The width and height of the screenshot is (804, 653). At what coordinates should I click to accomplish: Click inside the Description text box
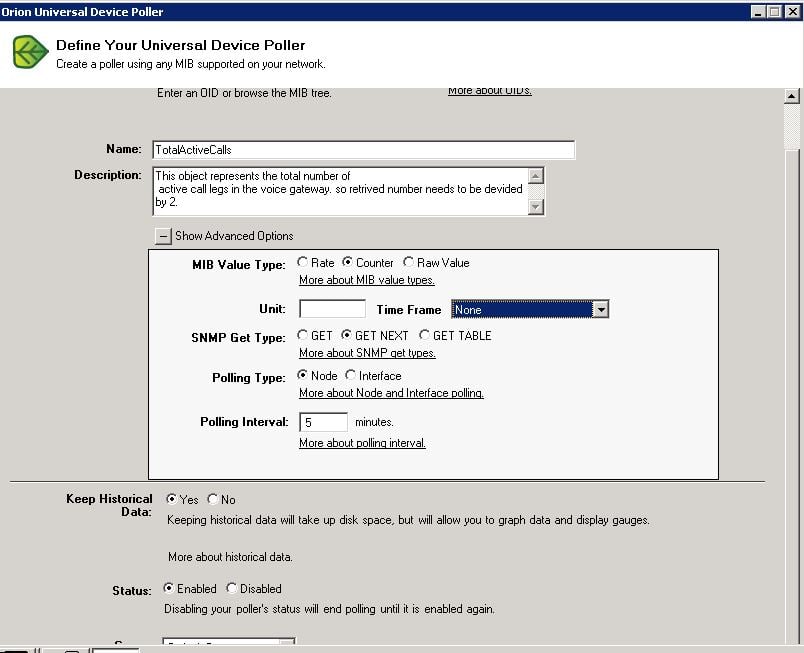340,190
